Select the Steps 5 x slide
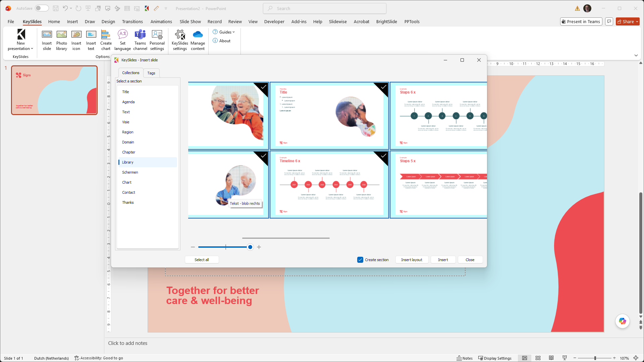Image resolution: width=644 pixels, height=362 pixels. [x=438, y=185]
